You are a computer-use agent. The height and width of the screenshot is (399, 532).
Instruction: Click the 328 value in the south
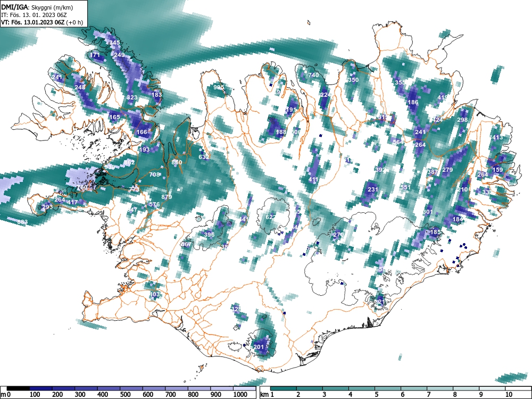click(x=236, y=309)
